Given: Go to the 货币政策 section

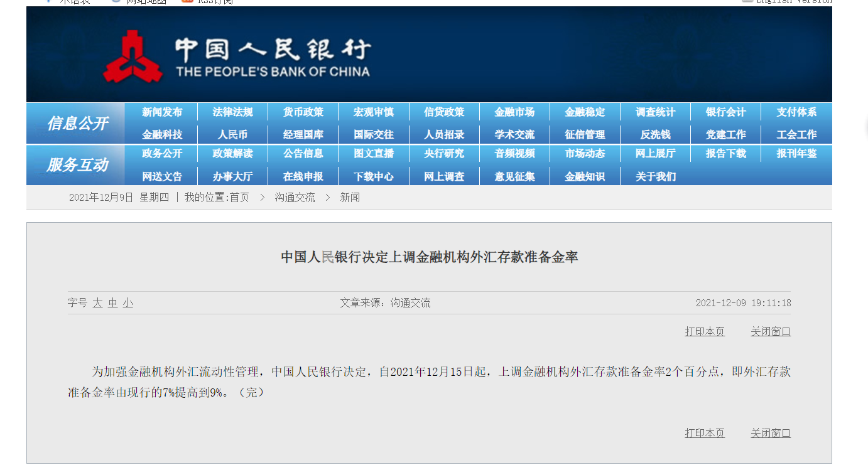Looking at the screenshot, I should click(303, 112).
